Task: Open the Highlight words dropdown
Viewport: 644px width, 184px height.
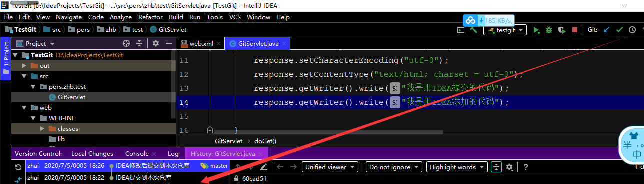Action: click(x=457, y=167)
